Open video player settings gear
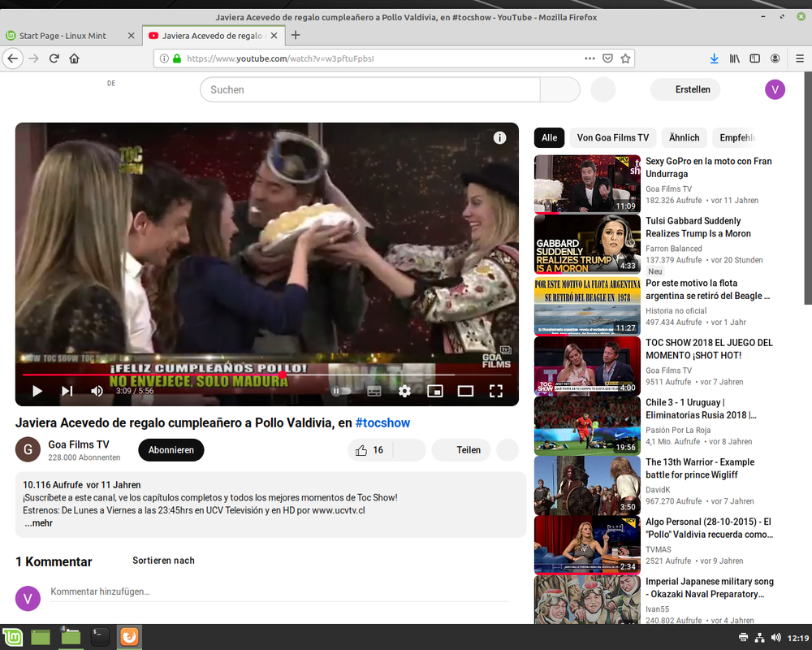This screenshot has width=812, height=650. [x=404, y=391]
